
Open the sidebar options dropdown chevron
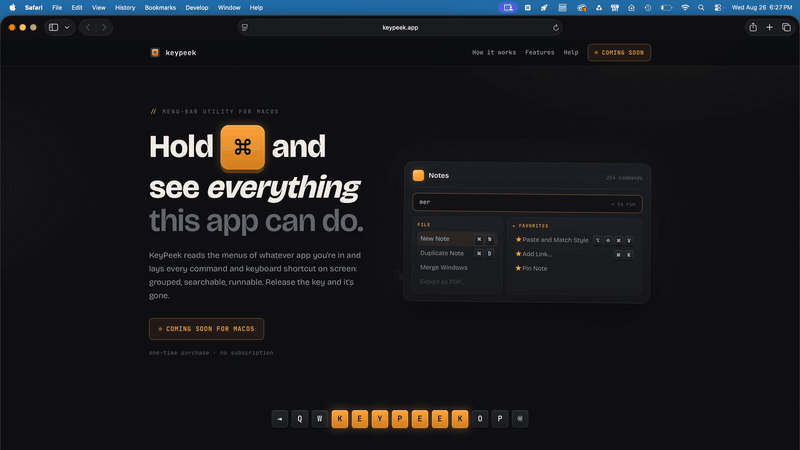click(x=67, y=28)
